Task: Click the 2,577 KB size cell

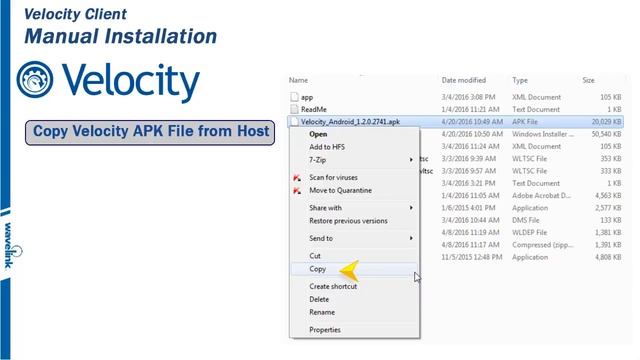Action: pyautogui.click(x=608, y=208)
